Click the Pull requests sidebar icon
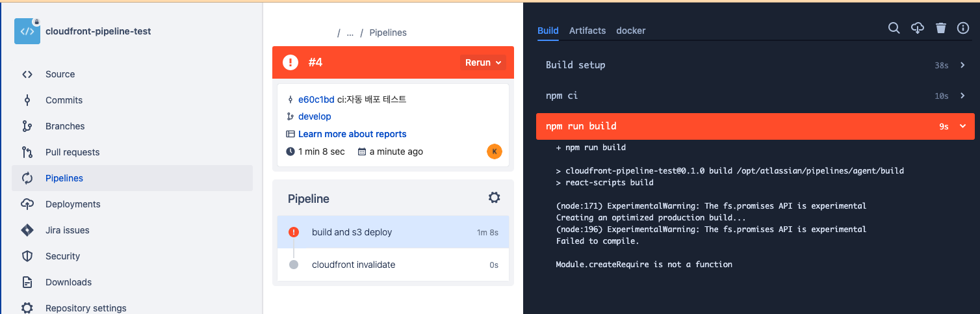 (27, 152)
